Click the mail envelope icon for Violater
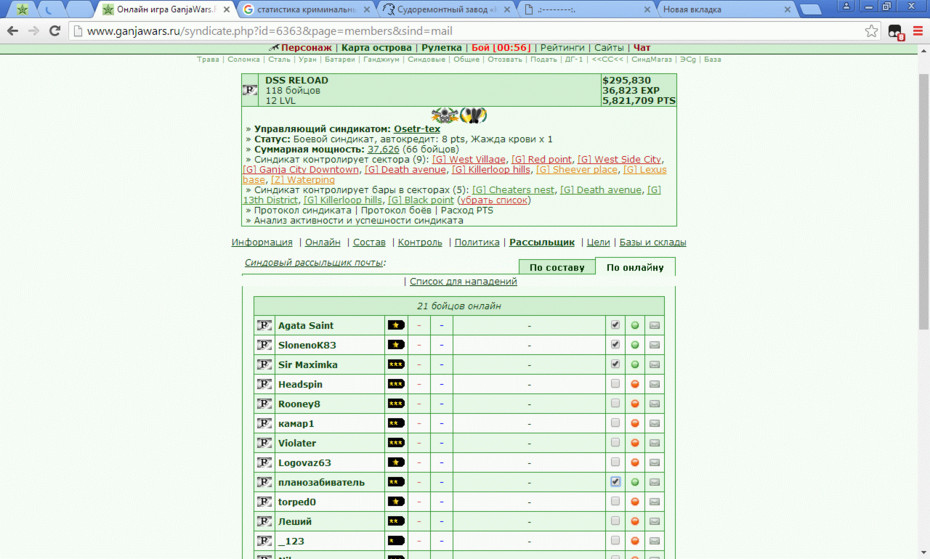Image resolution: width=930 pixels, height=559 pixels. 654,443
